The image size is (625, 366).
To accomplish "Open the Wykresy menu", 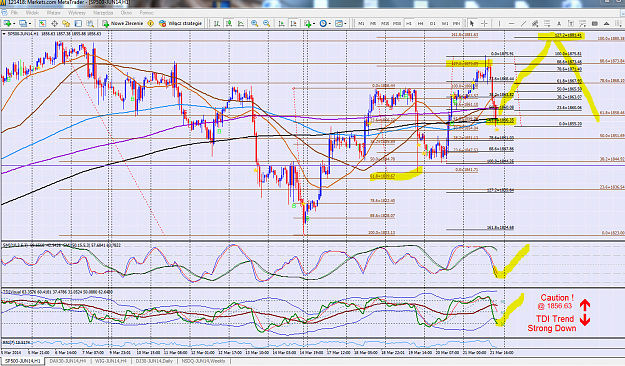I will point(77,13).
